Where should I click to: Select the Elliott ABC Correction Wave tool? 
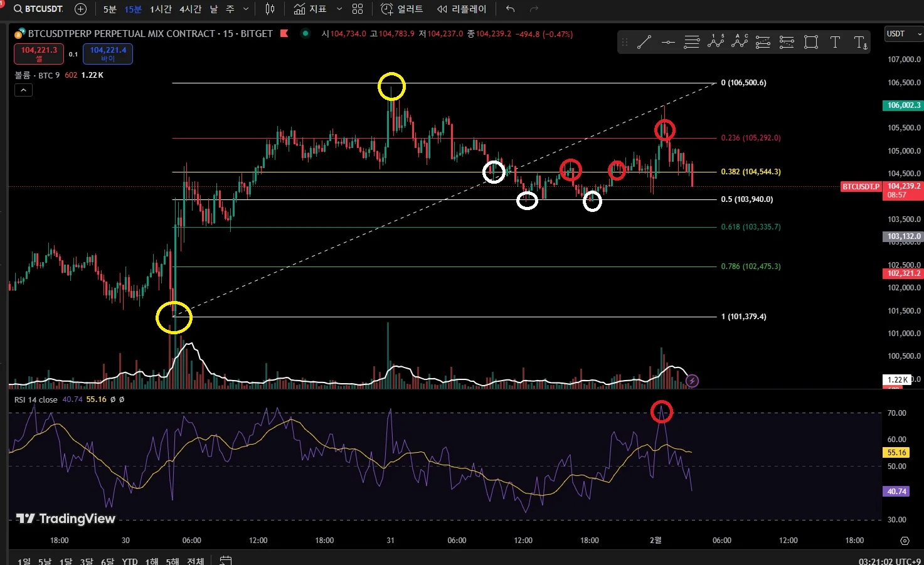coord(740,42)
